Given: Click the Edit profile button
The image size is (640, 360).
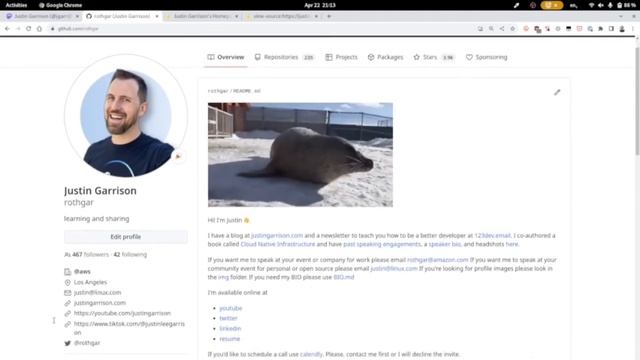Looking at the screenshot, I should (126, 237).
